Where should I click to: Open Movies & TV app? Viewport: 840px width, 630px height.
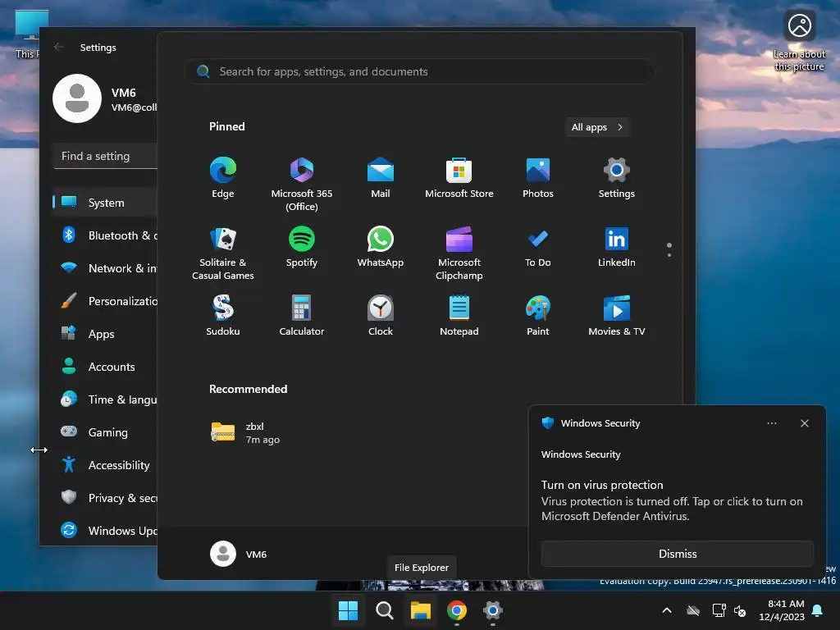coord(617,316)
